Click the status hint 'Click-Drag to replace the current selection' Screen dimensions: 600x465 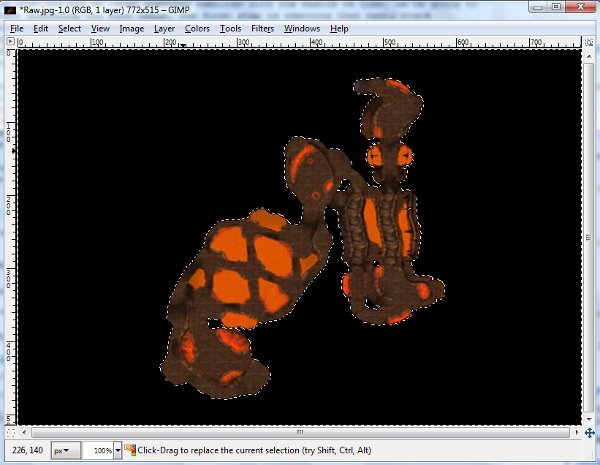pos(218,450)
